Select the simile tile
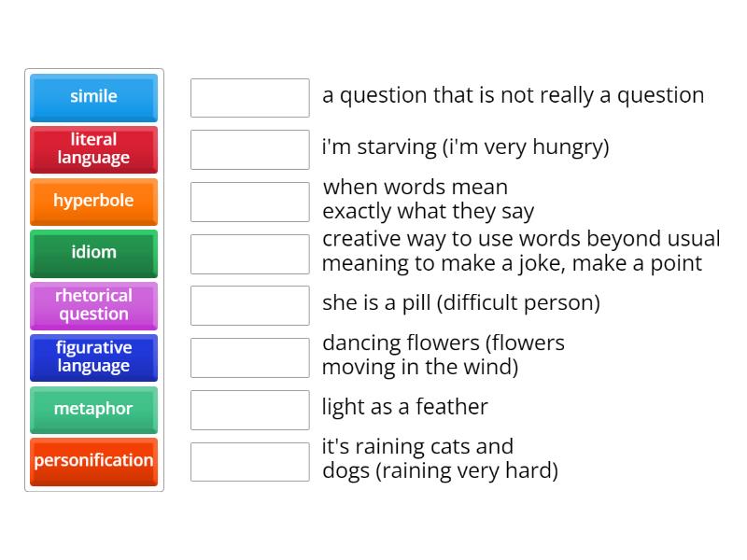Screen dimensions: 747x560 coord(93,97)
